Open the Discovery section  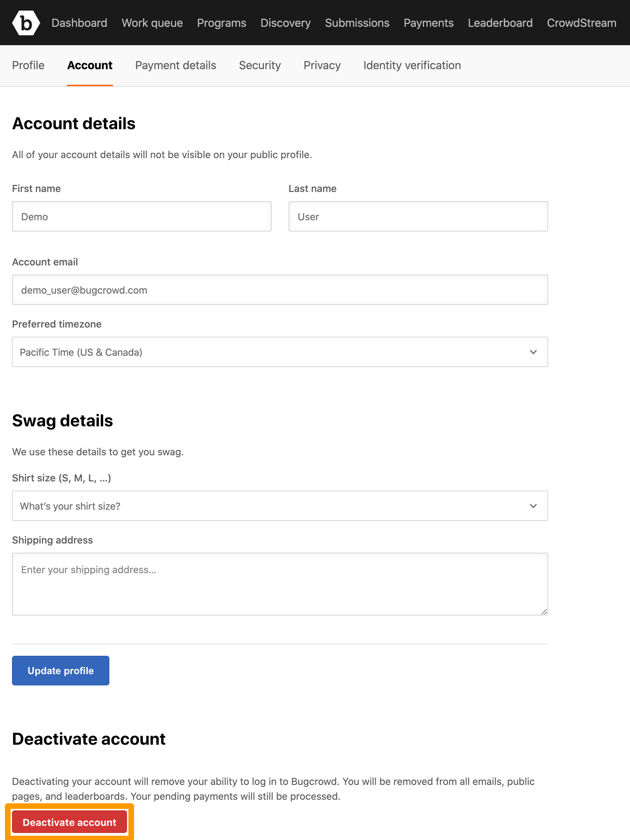285,23
